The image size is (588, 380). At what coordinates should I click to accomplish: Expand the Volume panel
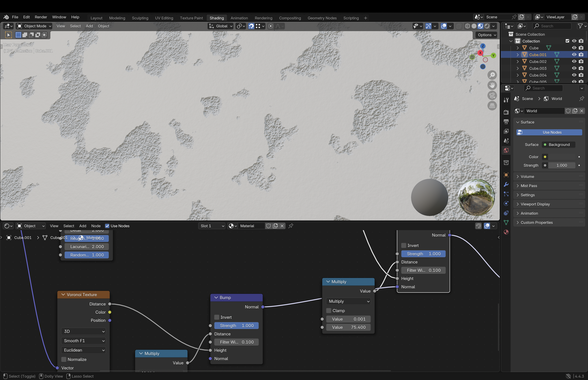click(527, 177)
